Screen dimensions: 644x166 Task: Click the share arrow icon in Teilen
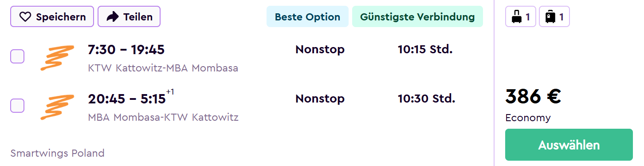pos(113,17)
